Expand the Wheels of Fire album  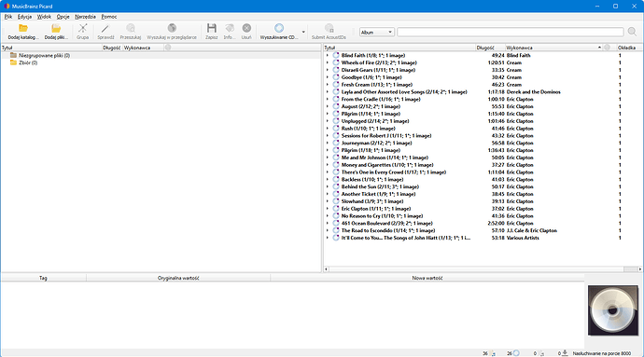click(x=328, y=62)
